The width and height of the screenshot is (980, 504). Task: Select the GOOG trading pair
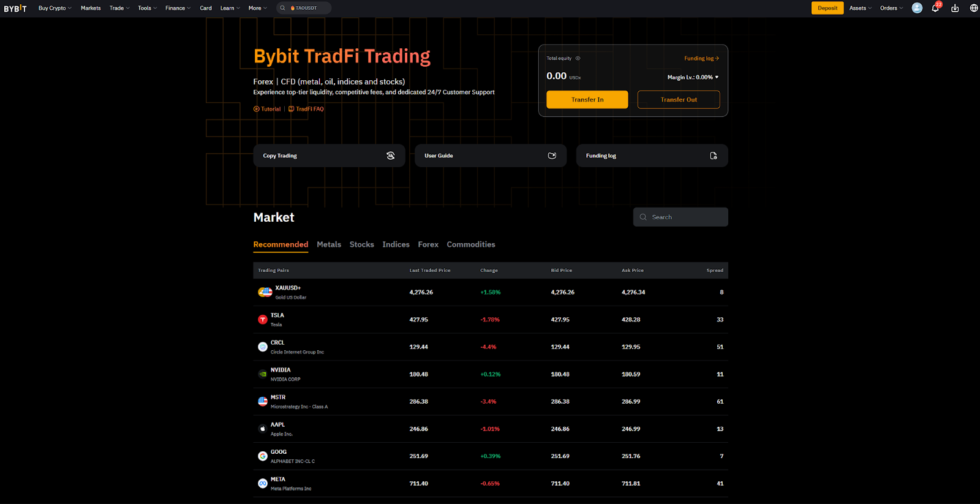[x=491, y=456]
